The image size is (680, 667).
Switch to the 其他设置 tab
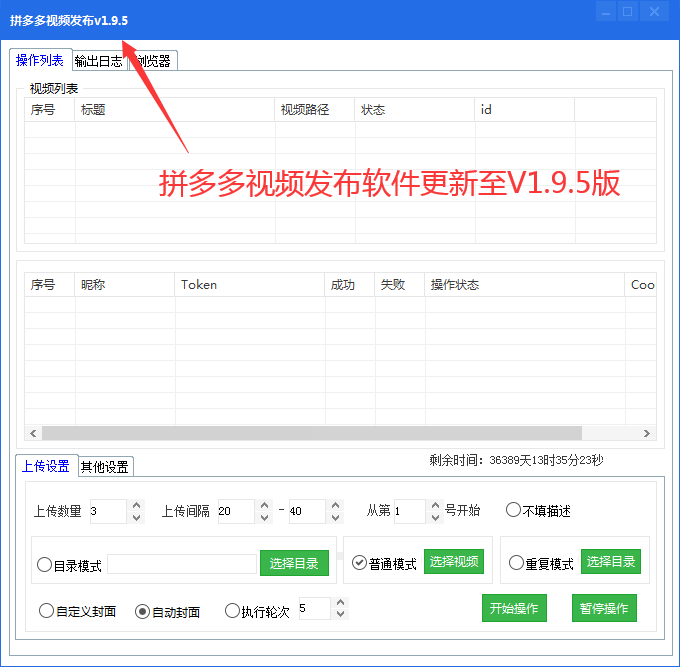click(x=105, y=467)
